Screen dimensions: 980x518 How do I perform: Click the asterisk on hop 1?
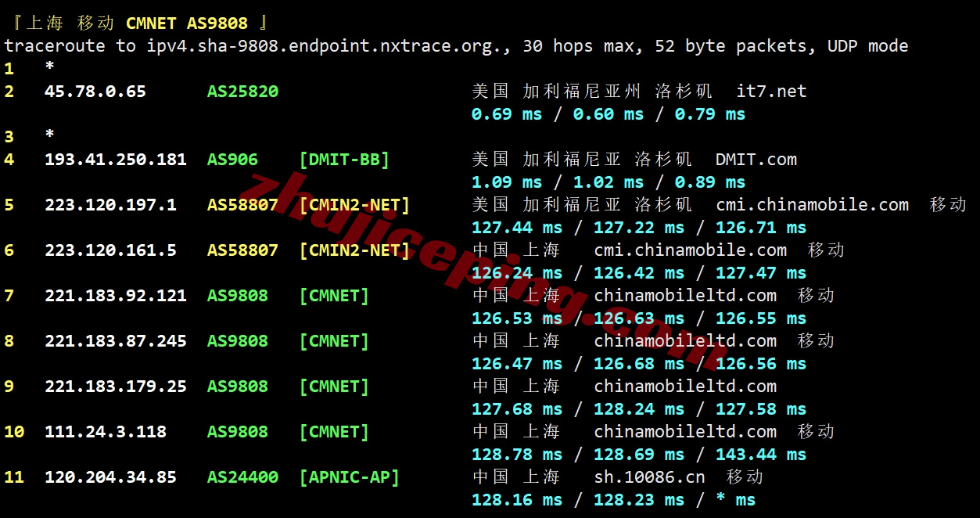[x=49, y=67]
